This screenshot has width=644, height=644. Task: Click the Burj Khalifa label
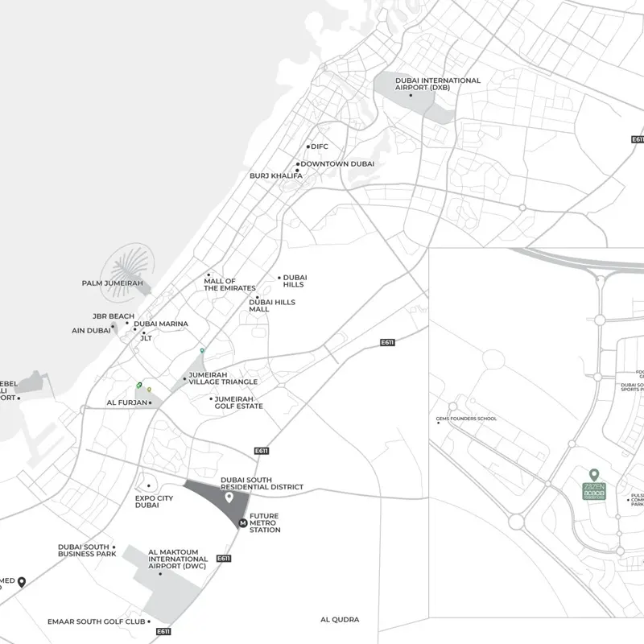(x=275, y=175)
